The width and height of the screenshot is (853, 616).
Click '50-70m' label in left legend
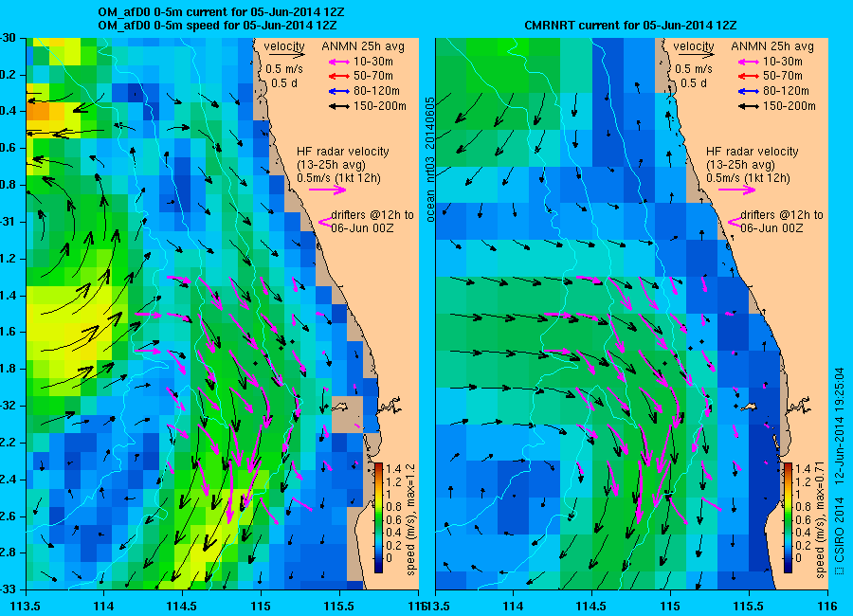(x=373, y=76)
